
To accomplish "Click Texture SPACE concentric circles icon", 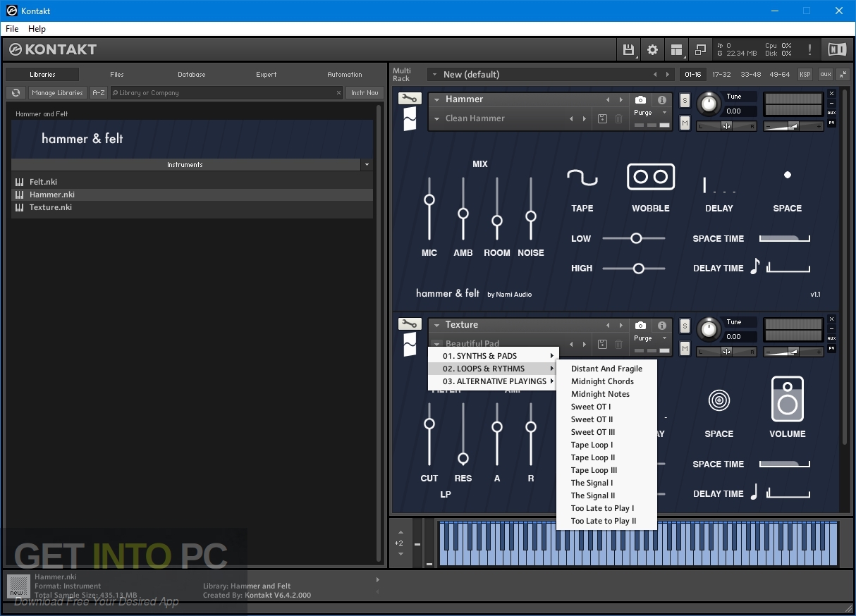I will (719, 401).
